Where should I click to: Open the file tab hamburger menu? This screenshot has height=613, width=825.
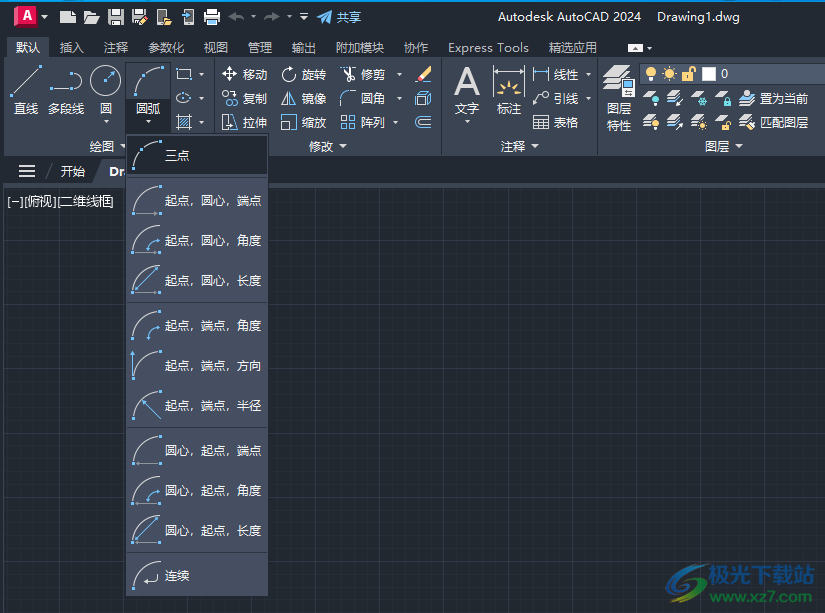(x=27, y=171)
